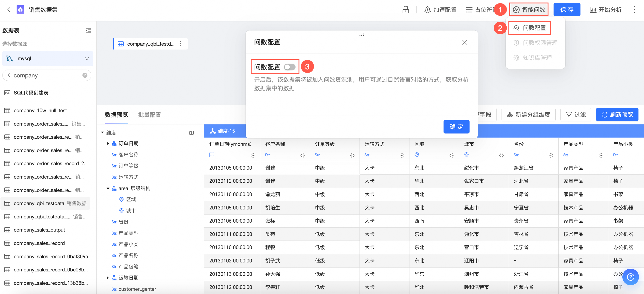The height and width of the screenshot is (294, 644).
Task: Open the mysql data source dropdown
Action: [47, 59]
